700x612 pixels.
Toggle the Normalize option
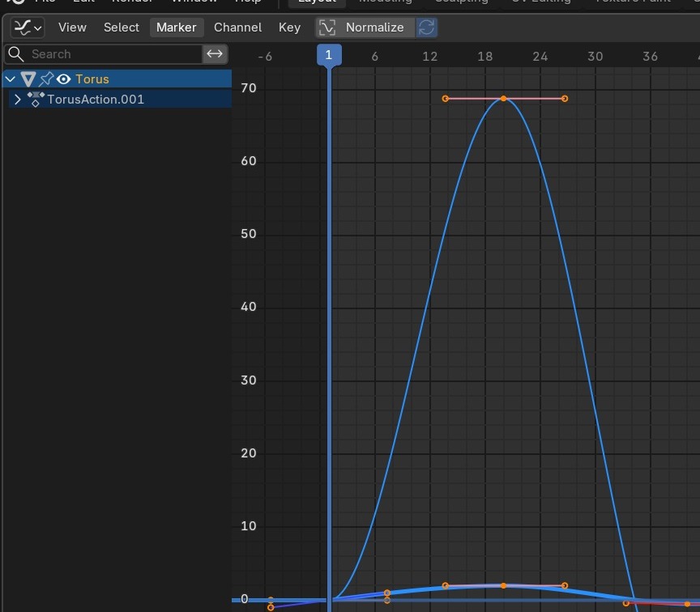click(x=365, y=28)
